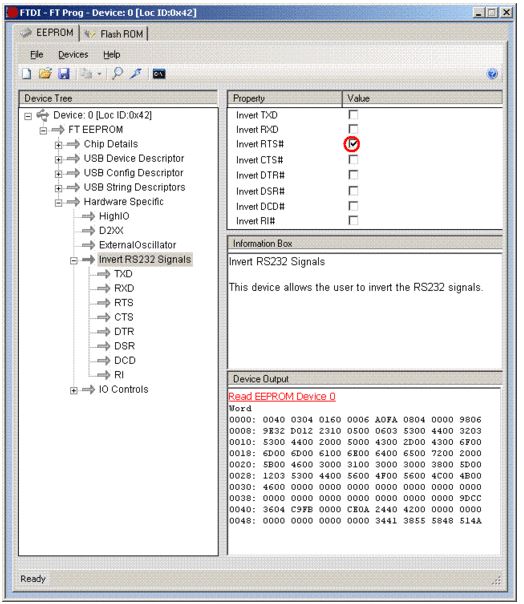Select the TXD tree item
The image size is (524, 604).
[x=123, y=274]
